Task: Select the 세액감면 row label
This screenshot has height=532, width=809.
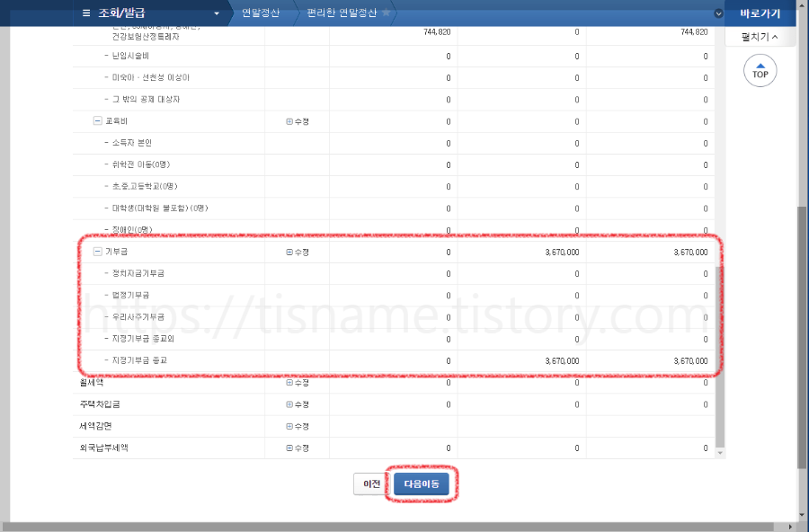Action: click(95, 426)
